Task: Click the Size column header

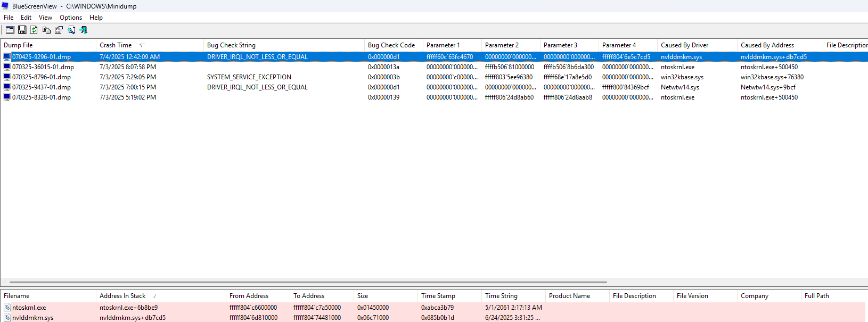Action: pyautogui.click(x=386, y=296)
